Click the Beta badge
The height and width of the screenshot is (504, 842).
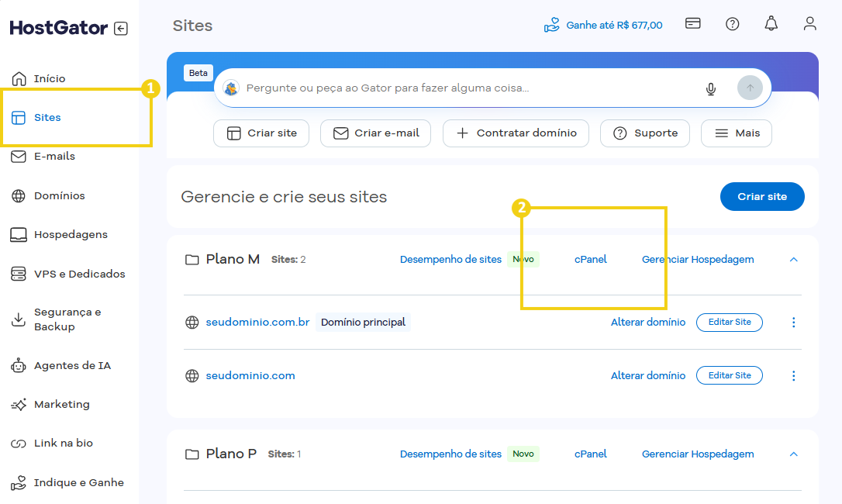[x=198, y=73]
